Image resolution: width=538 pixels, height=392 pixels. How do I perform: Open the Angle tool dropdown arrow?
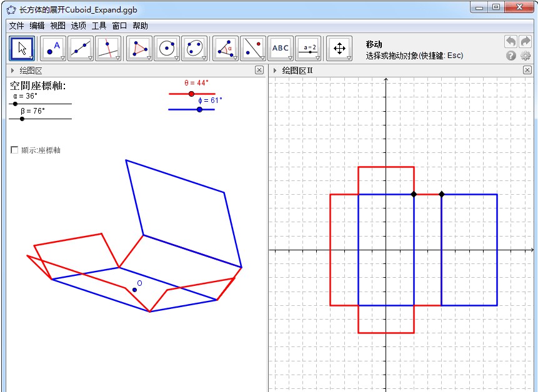(x=235, y=58)
